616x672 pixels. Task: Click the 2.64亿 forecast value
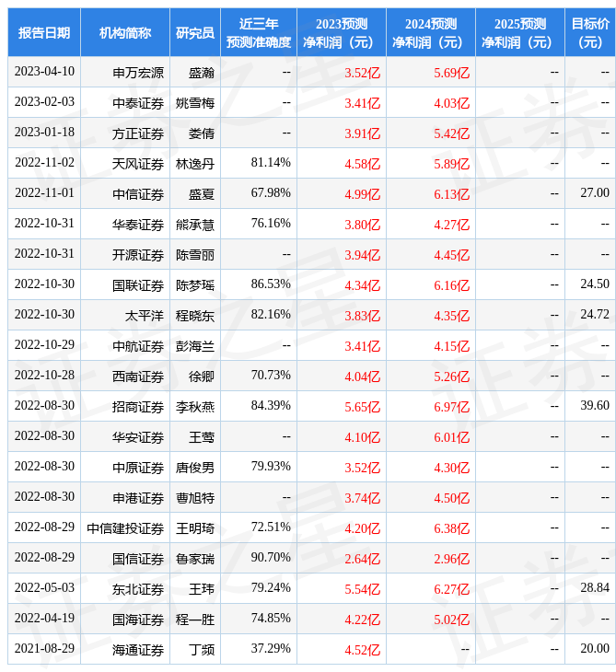(362, 560)
